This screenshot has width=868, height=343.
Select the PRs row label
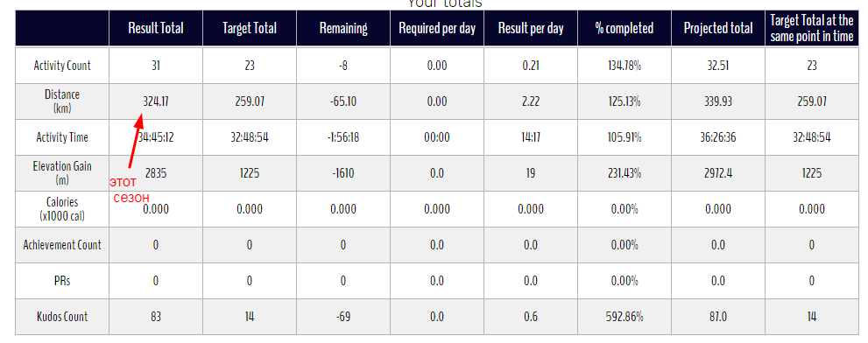[62, 281]
